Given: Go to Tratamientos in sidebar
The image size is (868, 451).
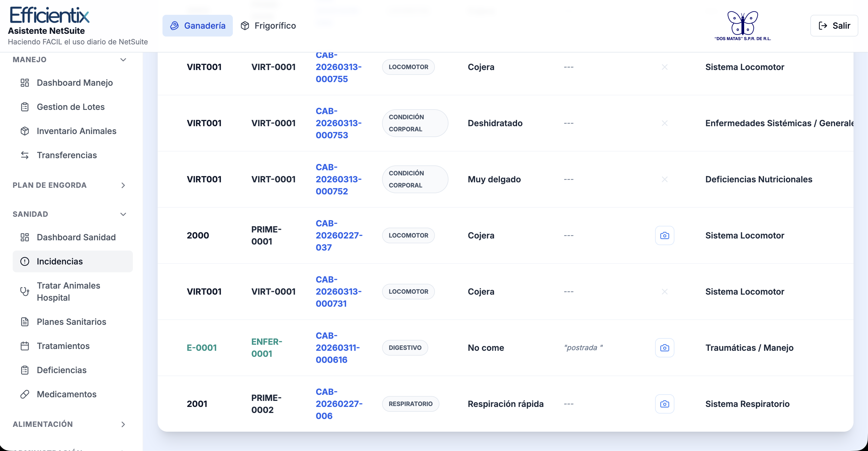Looking at the screenshot, I should (72, 346).
